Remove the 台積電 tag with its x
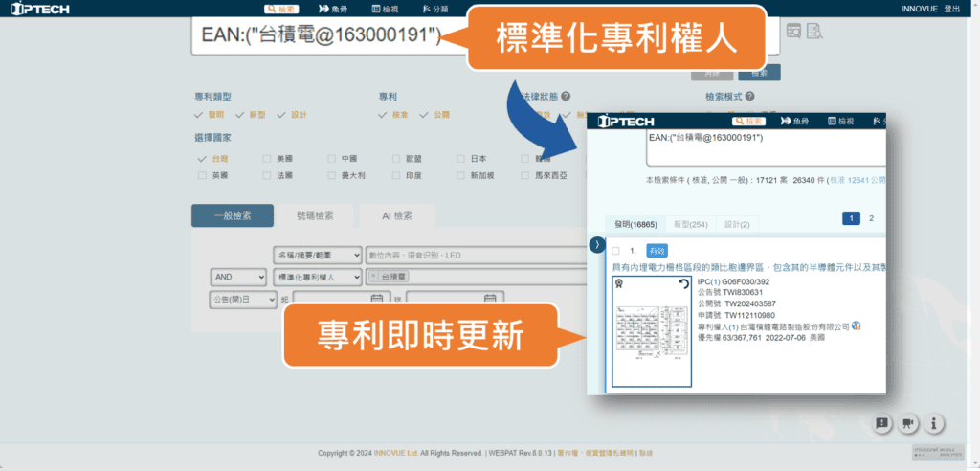Image resolution: width=980 pixels, height=471 pixels. tap(374, 277)
